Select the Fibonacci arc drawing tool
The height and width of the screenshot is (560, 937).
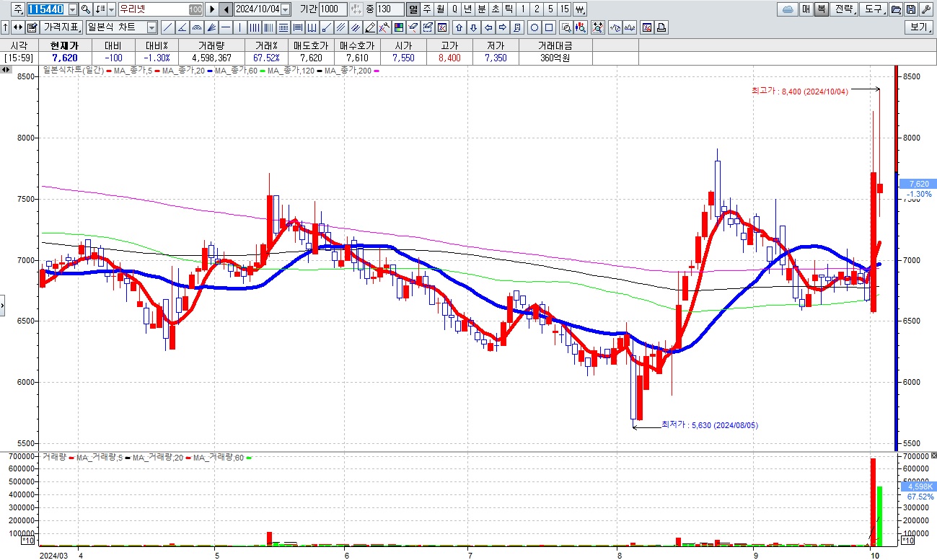click(x=196, y=27)
